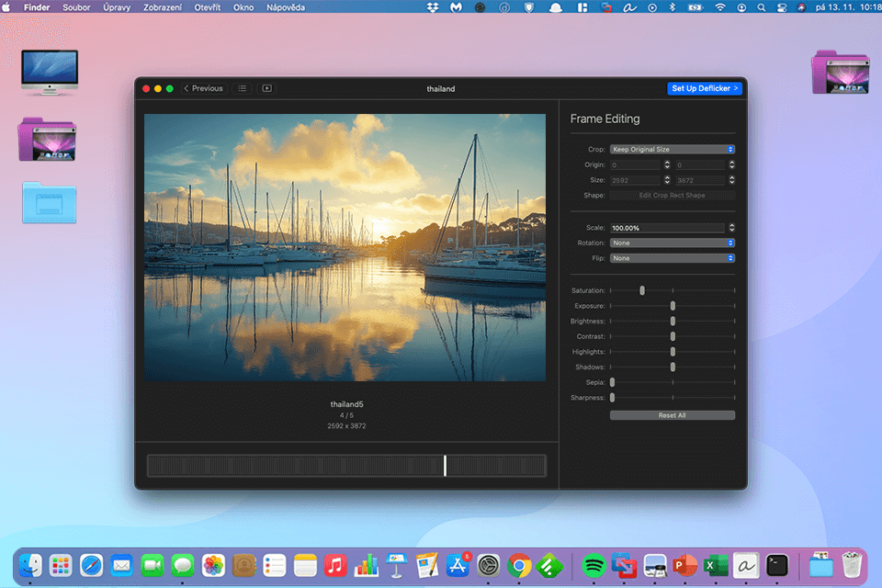Open Terminal from the Dock

[777, 566]
